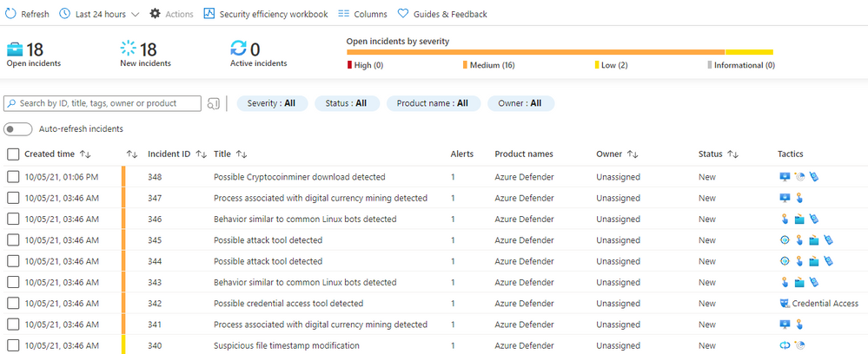Tick the checkbox for incident 345
The width and height of the screenshot is (868, 354).
(x=13, y=240)
